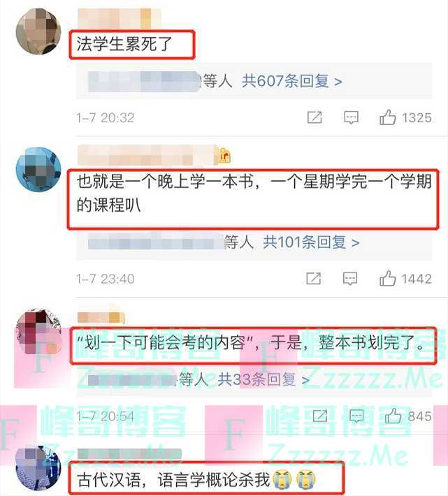
Task: Open the third commenter's red avatar
Action: (x=38, y=331)
